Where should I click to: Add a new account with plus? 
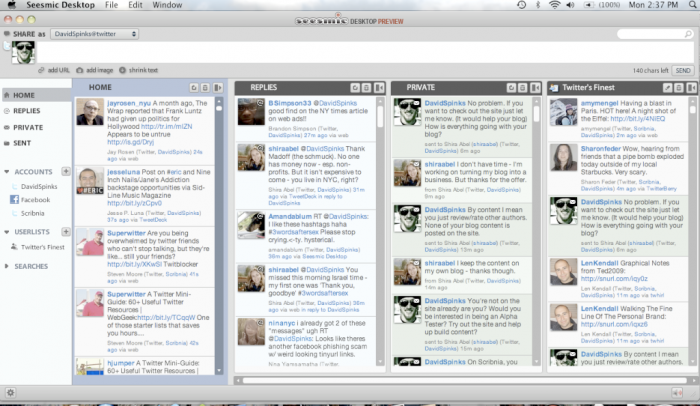point(66,171)
